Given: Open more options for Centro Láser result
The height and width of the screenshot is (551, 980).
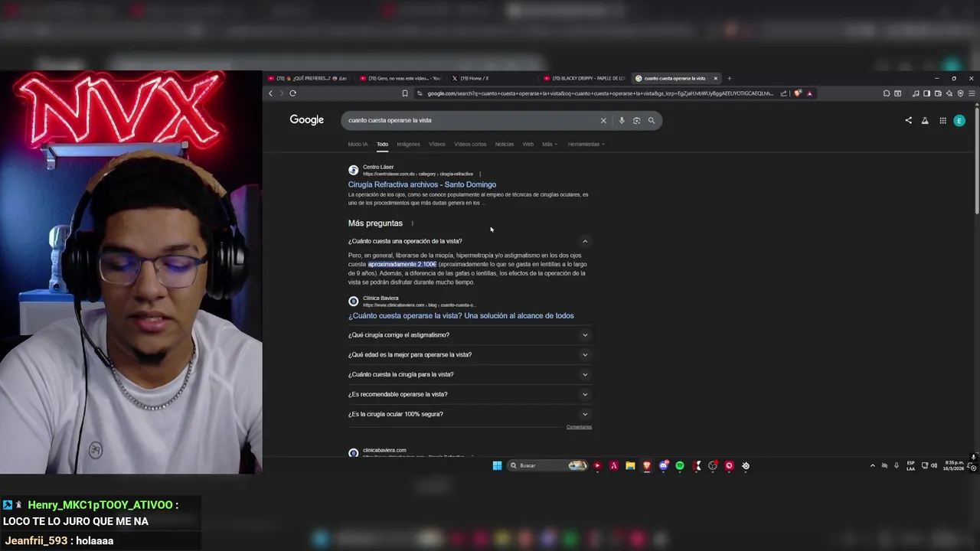Looking at the screenshot, I should pos(480,174).
